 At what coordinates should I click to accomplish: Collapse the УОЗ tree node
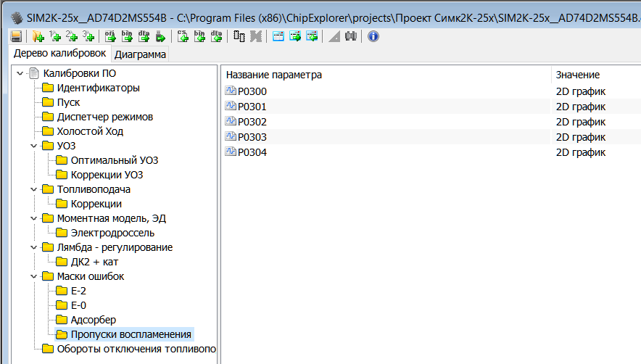pos(33,146)
